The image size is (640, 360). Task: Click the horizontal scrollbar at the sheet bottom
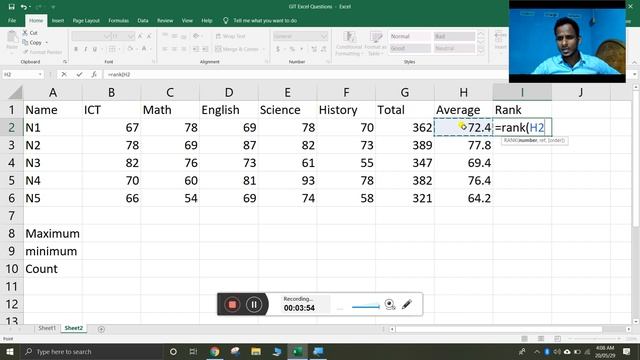(498, 329)
